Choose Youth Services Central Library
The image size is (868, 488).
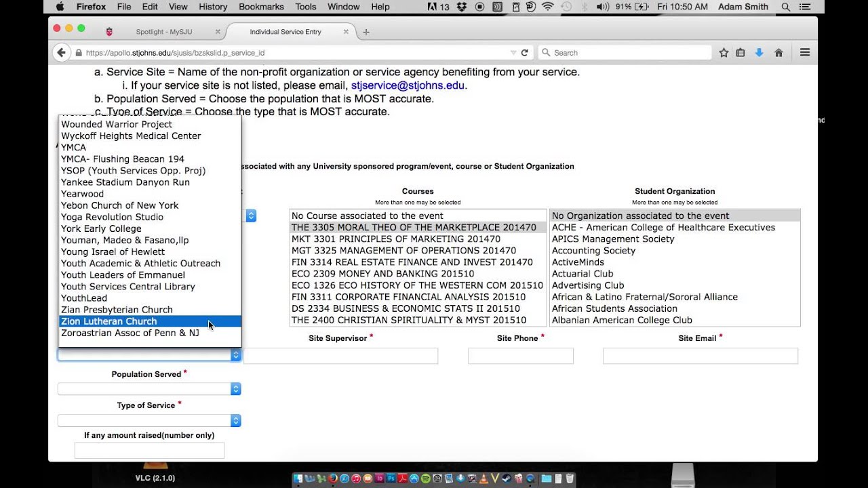[x=150, y=287]
